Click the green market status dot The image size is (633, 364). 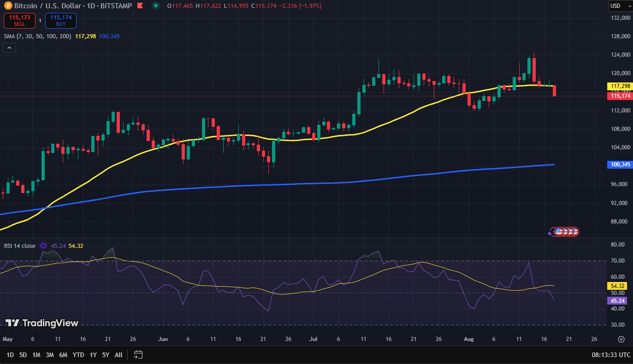[x=157, y=6]
